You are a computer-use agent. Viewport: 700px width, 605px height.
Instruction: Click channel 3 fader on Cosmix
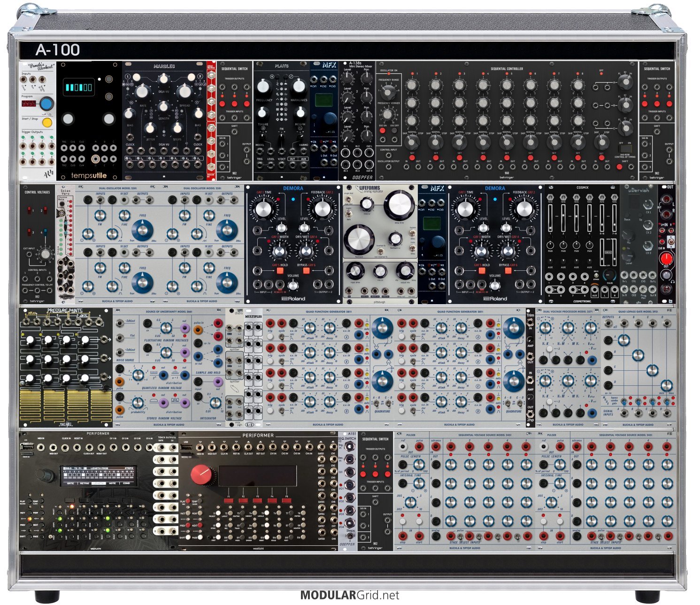pos(577,219)
